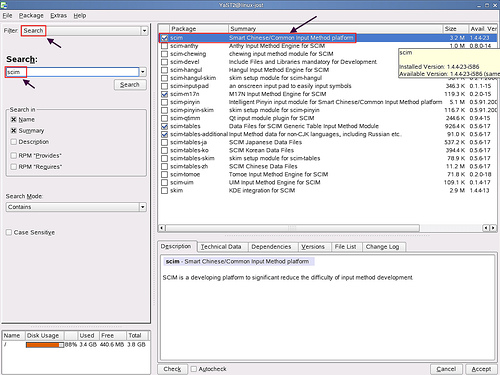
Task: Switch to the Description tab
Action: (x=176, y=246)
